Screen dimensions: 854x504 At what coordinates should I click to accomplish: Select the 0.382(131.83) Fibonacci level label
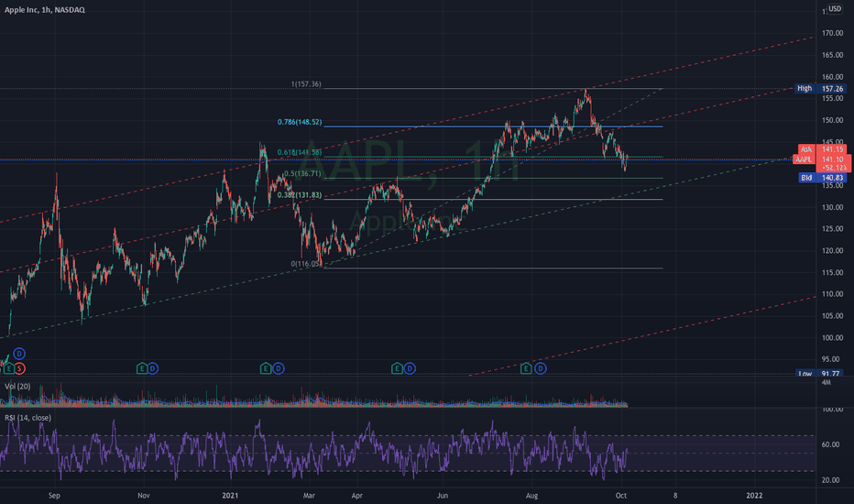click(300, 195)
